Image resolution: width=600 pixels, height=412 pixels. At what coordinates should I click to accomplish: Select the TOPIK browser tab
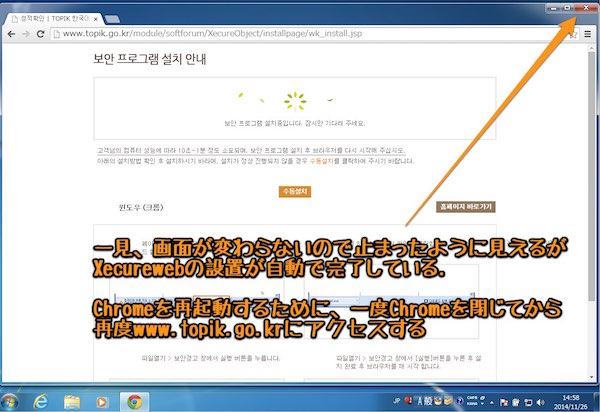(x=54, y=18)
